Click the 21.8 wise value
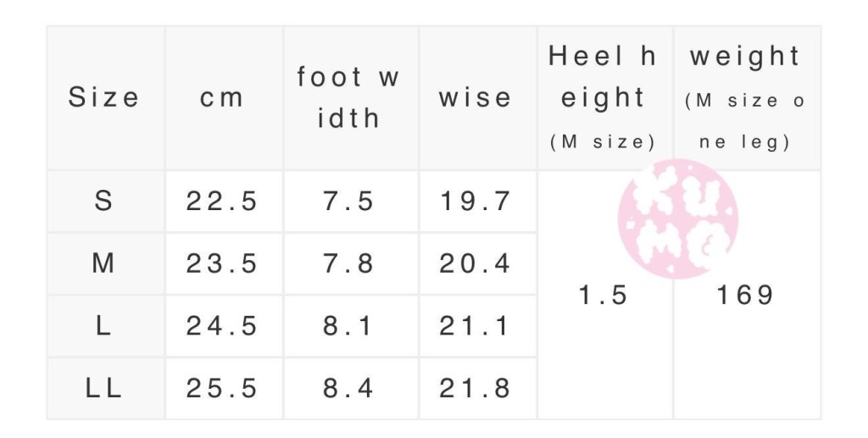 click(x=476, y=389)
